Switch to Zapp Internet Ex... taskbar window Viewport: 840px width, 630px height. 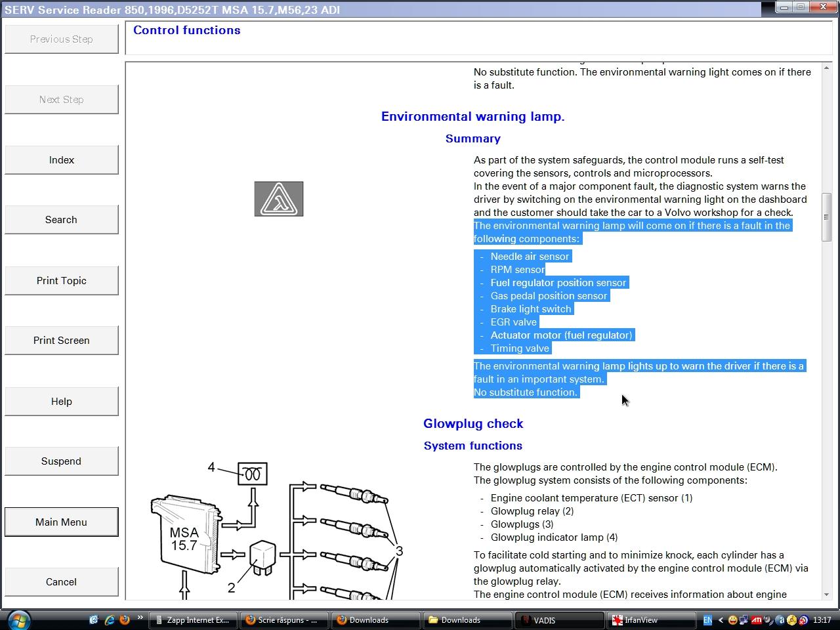192,620
